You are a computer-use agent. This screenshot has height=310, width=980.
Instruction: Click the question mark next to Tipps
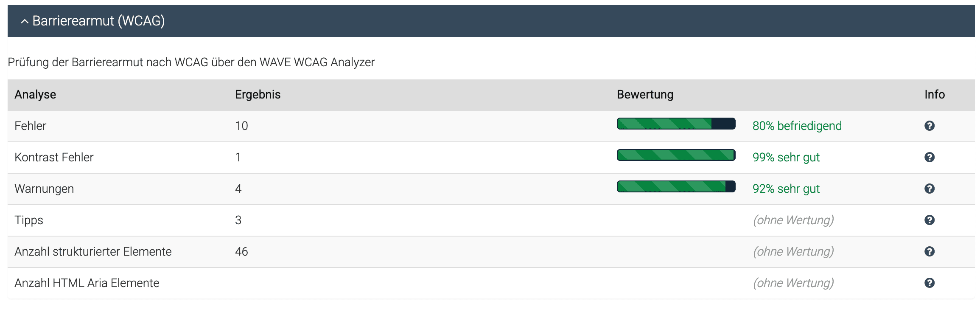coord(929,220)
